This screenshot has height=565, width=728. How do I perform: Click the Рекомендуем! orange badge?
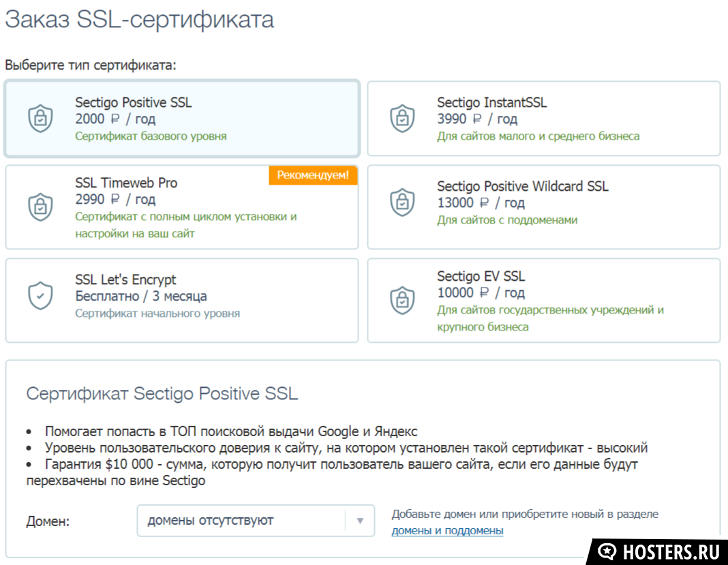(313, 175)
